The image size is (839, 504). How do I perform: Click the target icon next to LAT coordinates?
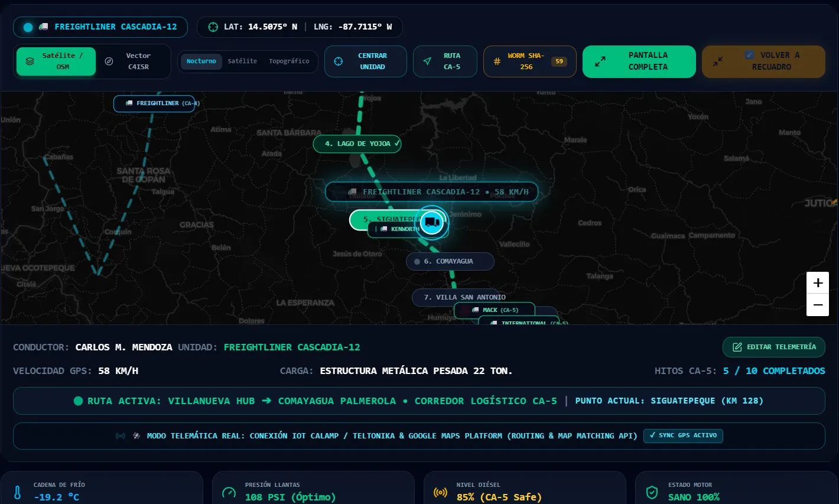213,27
